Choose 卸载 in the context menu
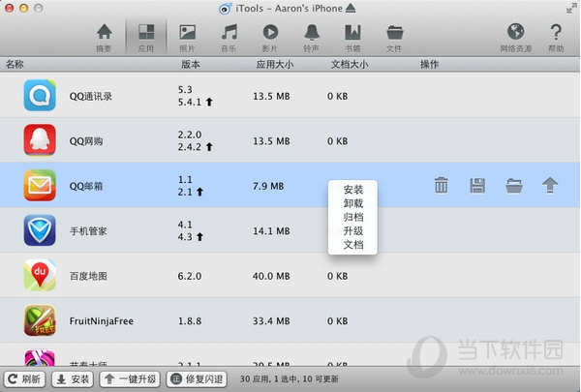Screen dimensions: 581x392 pos(353,203)
